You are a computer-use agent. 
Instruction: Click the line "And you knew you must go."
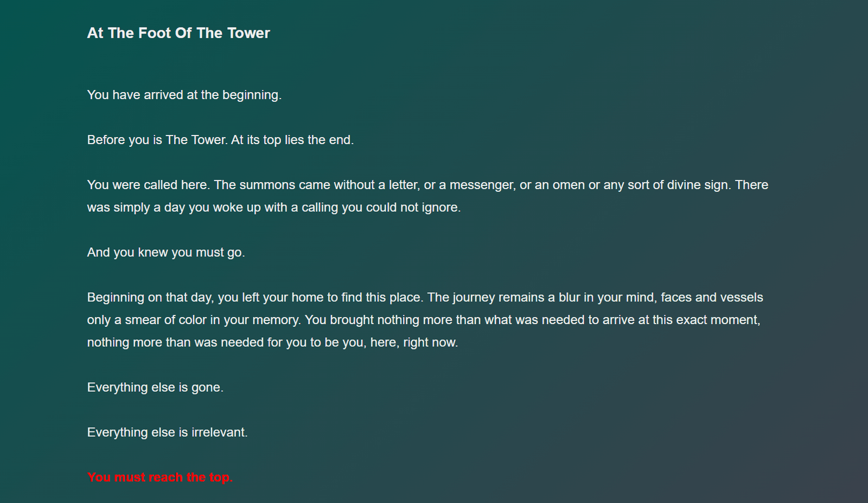click(x=166, y=253)
